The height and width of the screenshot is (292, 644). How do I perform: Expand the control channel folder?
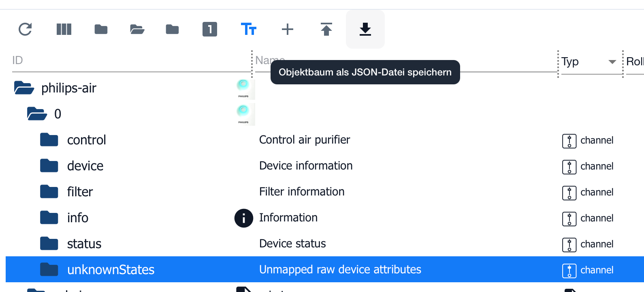click(x=49, y=140)
